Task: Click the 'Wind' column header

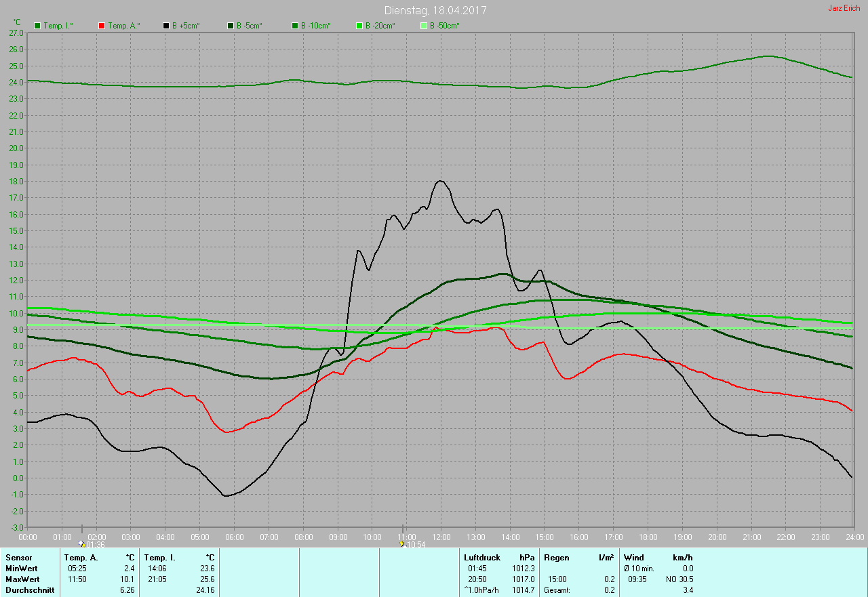Action: click(634, 558)
